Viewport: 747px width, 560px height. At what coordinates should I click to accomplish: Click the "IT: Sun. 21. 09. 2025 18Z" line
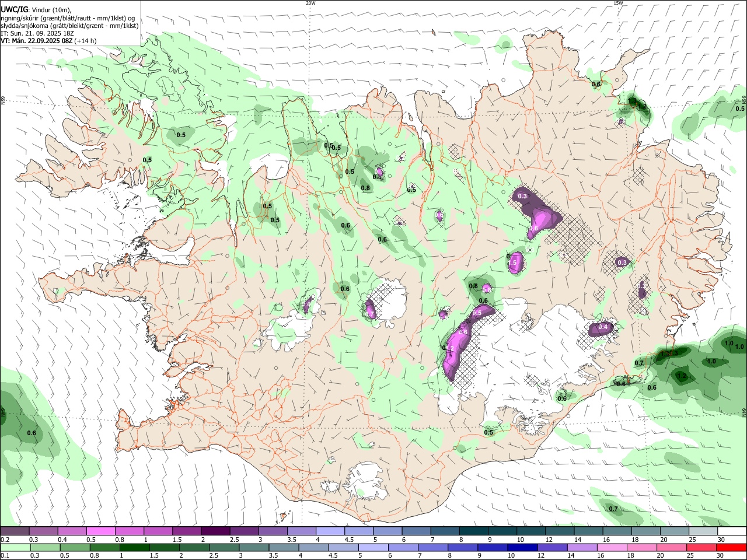37,33
